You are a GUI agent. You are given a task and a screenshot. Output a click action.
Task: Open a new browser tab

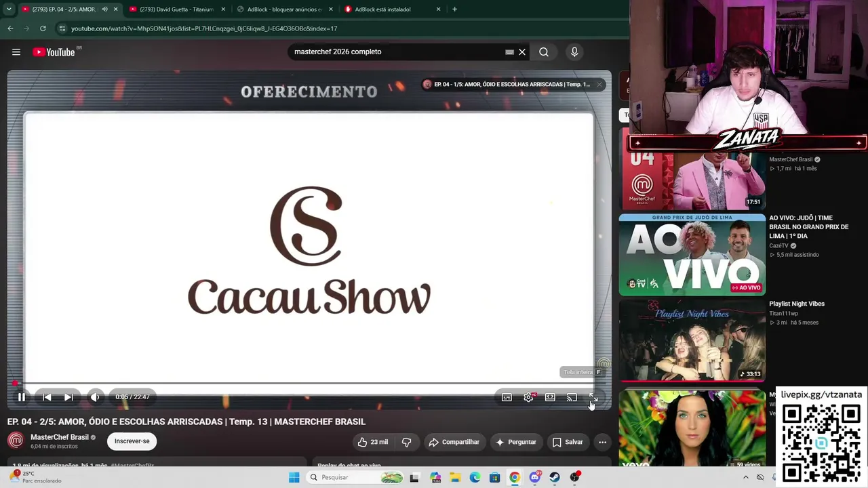coord(454,9)
